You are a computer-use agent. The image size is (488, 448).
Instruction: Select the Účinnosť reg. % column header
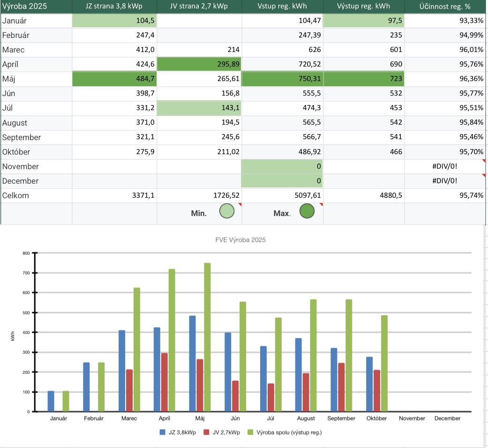(444, 7)
